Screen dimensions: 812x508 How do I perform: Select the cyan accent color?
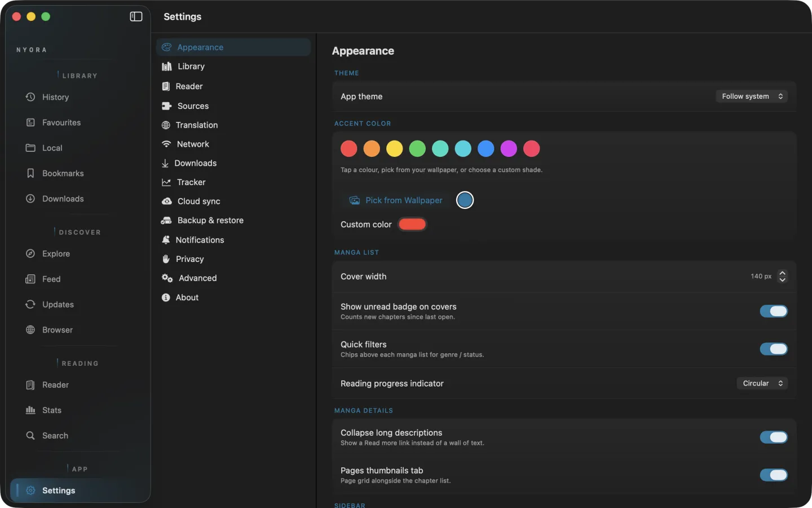[x=463, y=149]
